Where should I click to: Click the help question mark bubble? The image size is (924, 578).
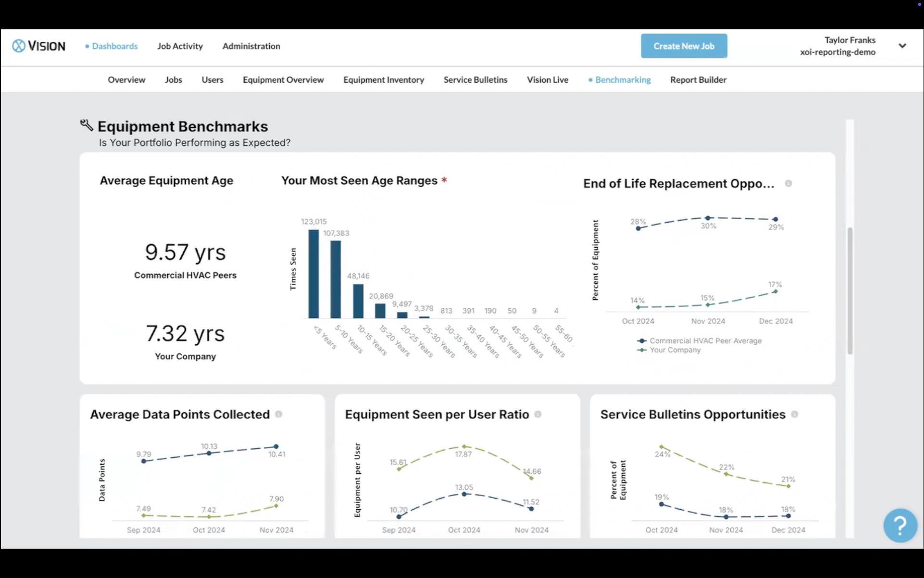(900, 525)
